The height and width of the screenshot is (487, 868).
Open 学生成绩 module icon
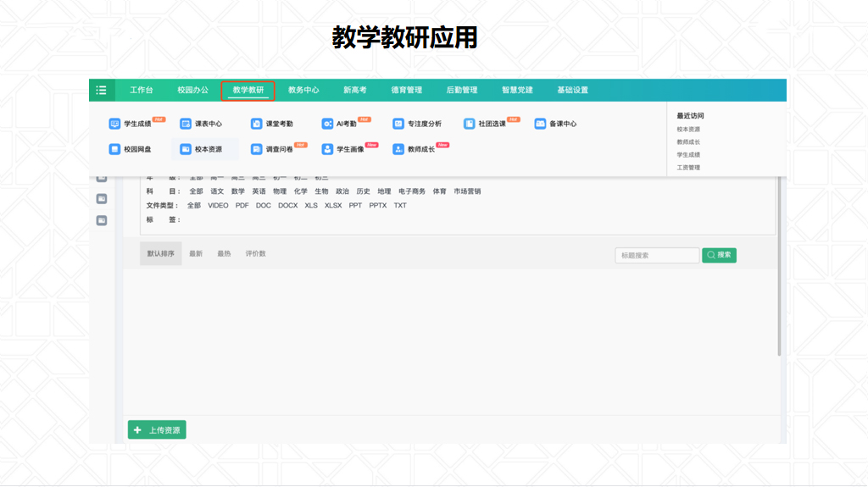[115, 124]
